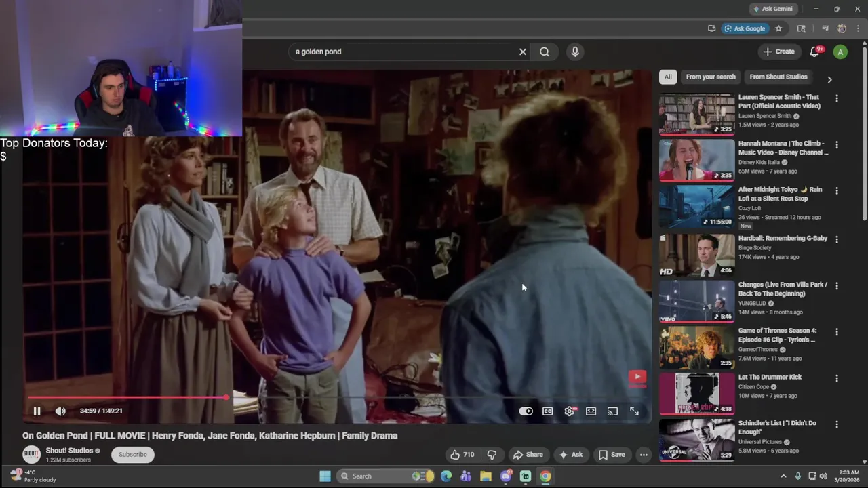Open options for After Midnight Tokyo video
The width and height of the screenshot is (868, 488).
point(836,190)
